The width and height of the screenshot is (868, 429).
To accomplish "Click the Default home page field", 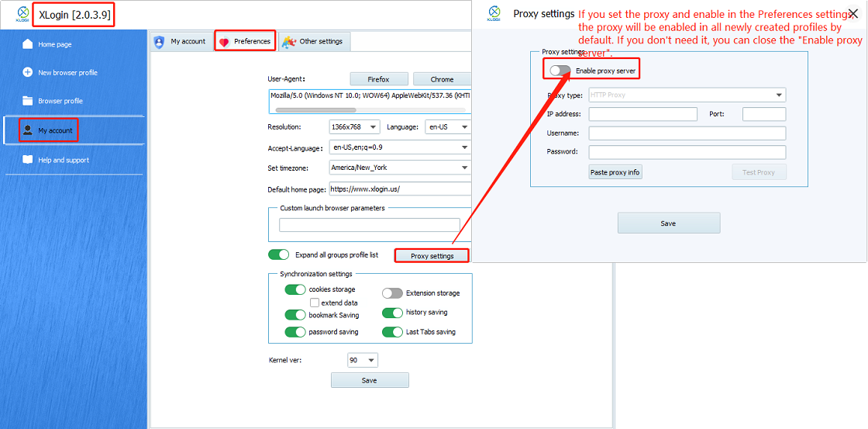I will point(400,189).
